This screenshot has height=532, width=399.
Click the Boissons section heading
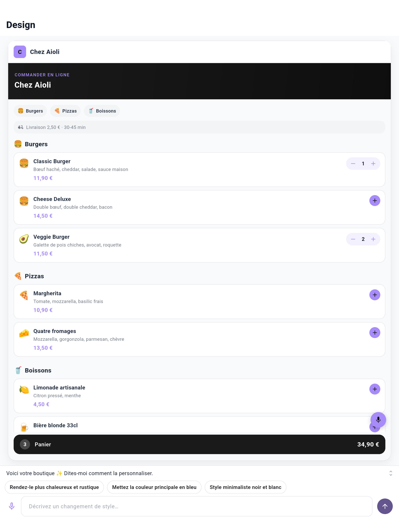pyautogui.click(x=38, y=370)
